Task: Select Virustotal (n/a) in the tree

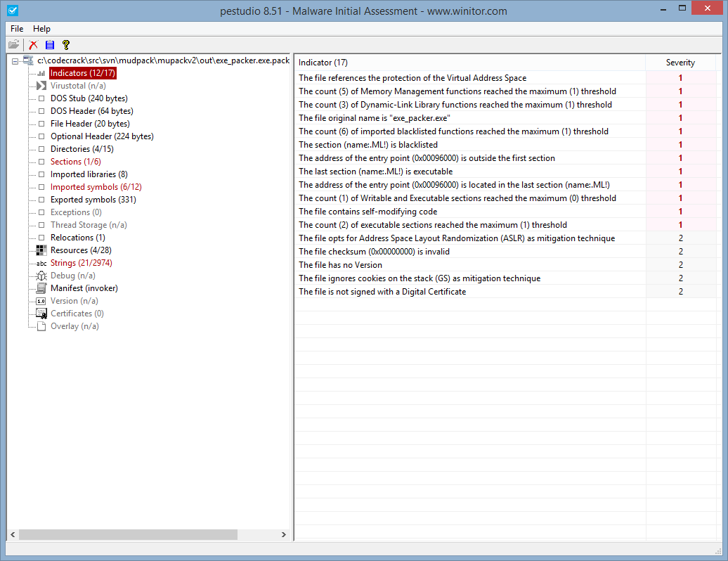Action: click(x=78, y=86)
